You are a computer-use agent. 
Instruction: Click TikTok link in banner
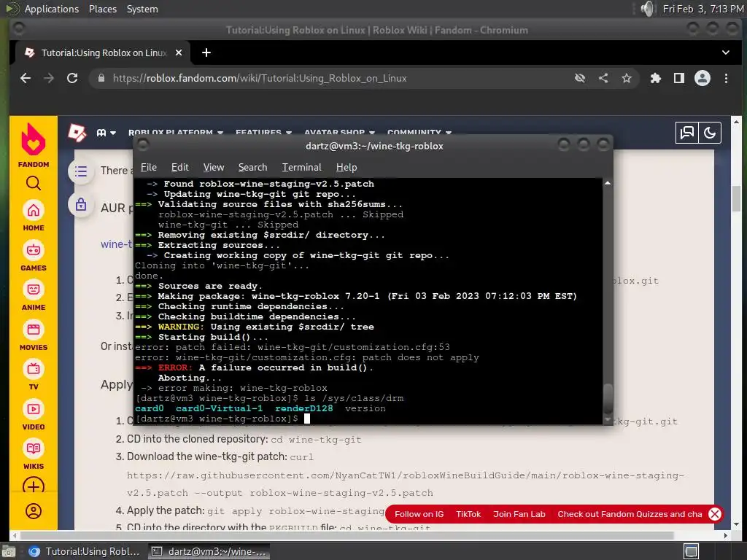[468, 514]
